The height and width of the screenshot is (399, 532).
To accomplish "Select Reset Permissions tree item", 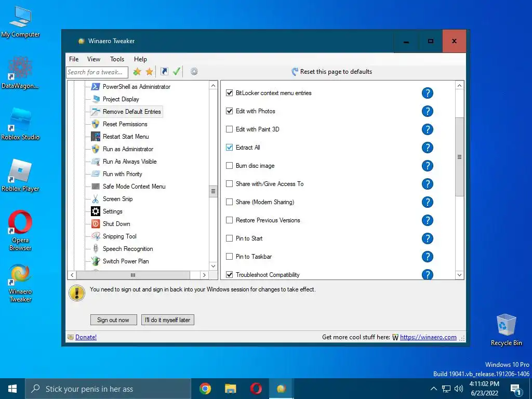I will (119, 124).
